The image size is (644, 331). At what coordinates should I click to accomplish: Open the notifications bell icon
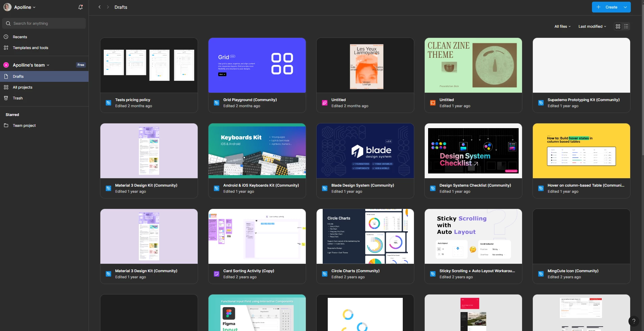pyautogui.click(x=80, y=7)
